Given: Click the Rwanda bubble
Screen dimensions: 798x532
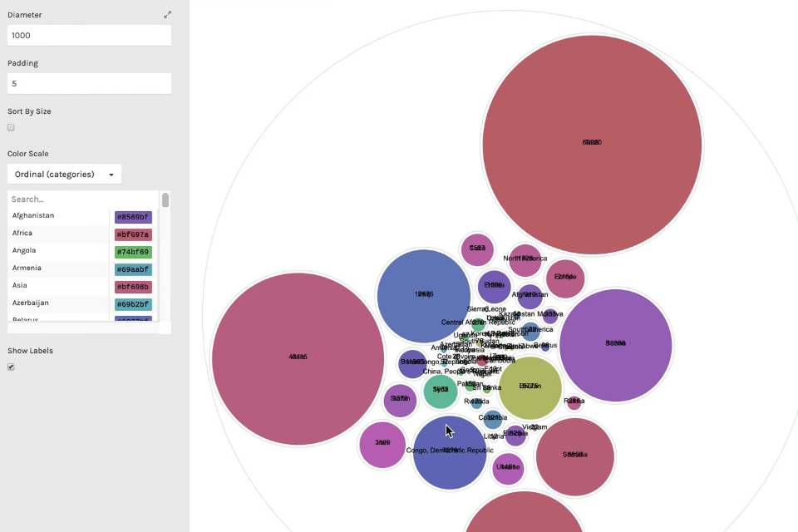Looking at the screenshot, I should coord(477,401).
